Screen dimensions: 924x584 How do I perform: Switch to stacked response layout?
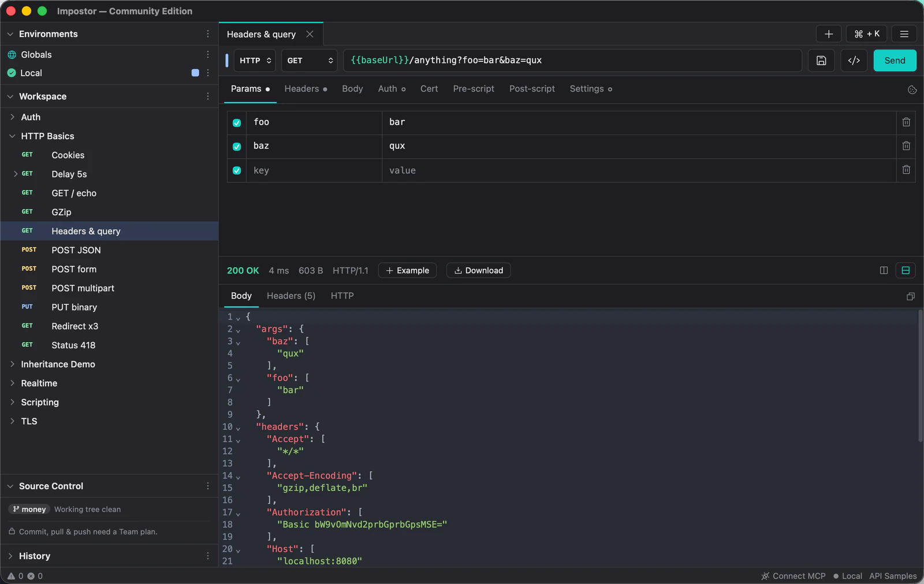pyautogui.click(x=906, y=271)
